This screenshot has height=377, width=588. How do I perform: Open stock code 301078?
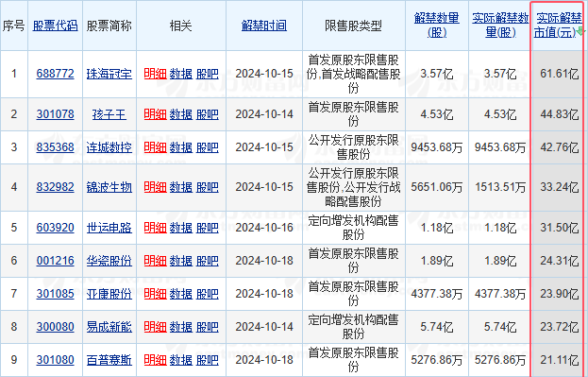click(55, 114)
